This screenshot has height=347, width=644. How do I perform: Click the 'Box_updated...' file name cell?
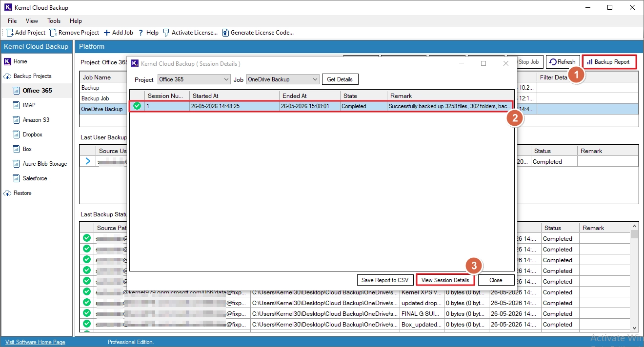[422, 325]
